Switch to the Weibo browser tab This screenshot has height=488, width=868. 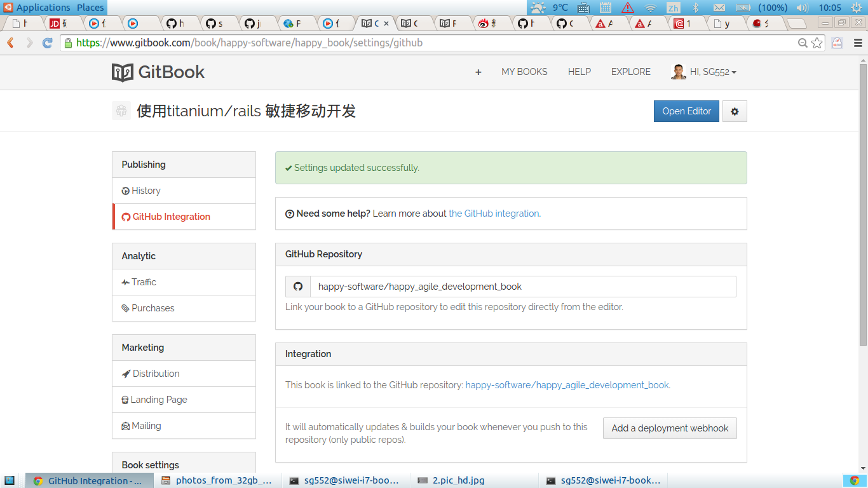click(x=491, y=24)
